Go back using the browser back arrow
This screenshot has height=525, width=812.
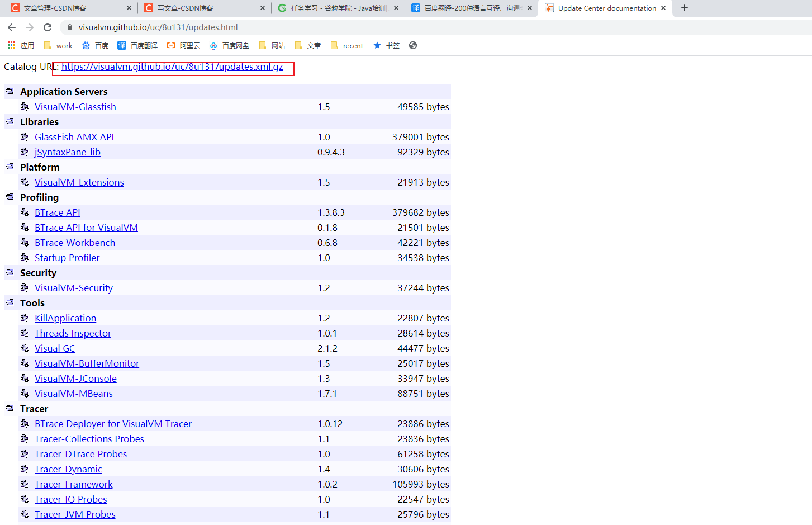[12, 27]
